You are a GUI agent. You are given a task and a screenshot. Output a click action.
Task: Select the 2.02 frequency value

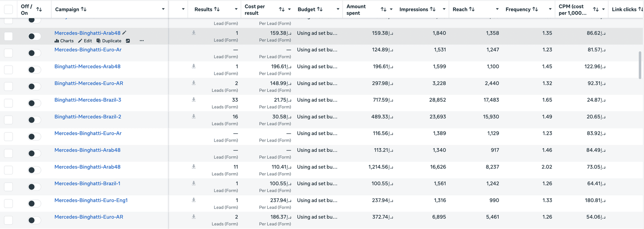547,167
